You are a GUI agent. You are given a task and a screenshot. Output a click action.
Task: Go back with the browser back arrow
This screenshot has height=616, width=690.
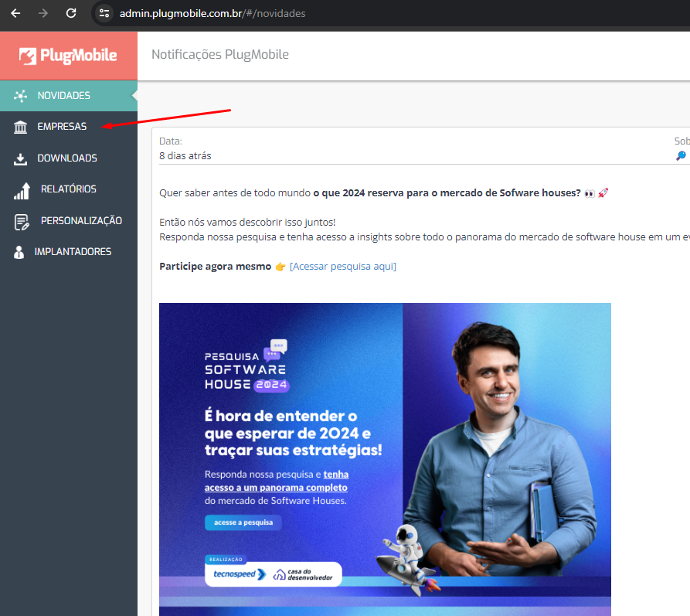[16, 13]
